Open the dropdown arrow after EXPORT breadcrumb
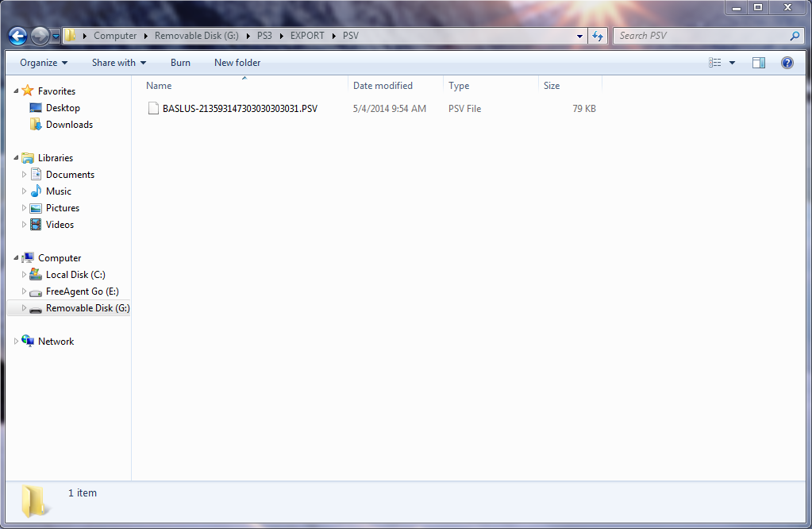This screenshot has width=812, height=529. pyautogui.click(x=334, y=36)
